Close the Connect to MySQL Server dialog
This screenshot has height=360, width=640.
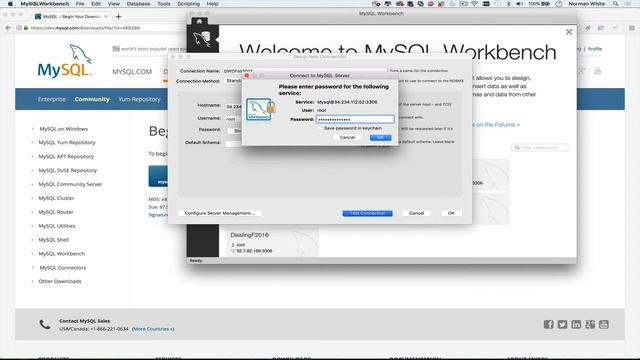click(x=247, y=76)
